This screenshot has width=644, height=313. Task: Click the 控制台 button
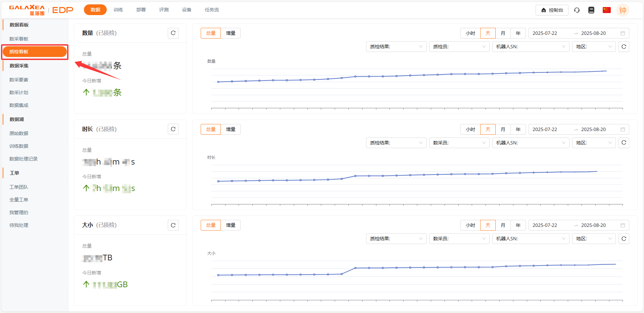pyautogui.click(x=552, y=10)
